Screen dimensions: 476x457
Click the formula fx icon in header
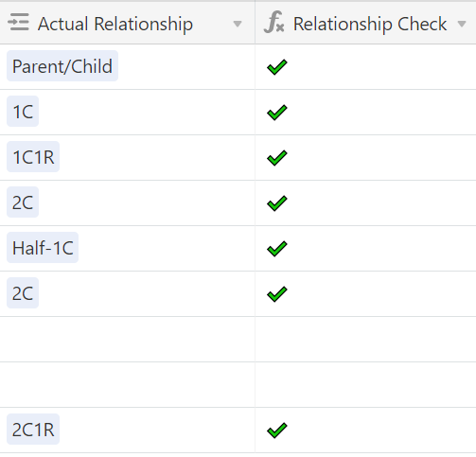(x=273, y=22)
